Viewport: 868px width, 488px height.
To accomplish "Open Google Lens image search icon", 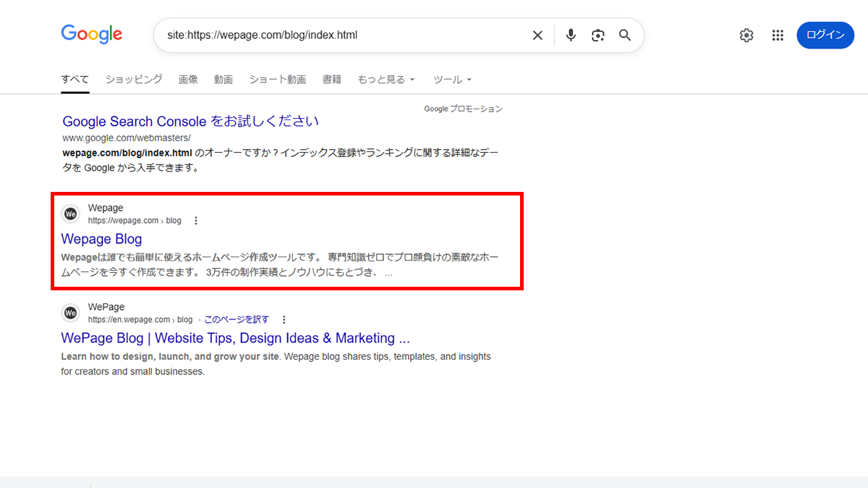I will click(597, 35).
